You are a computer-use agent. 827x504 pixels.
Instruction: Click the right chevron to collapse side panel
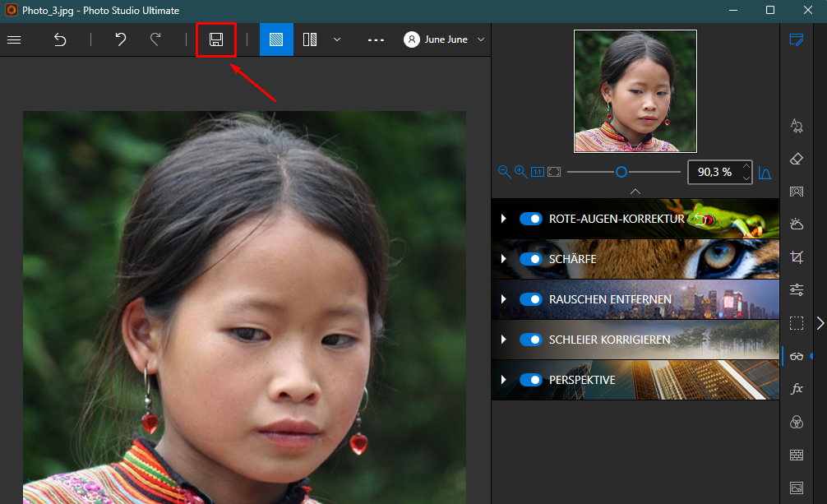tap(820, 323)
